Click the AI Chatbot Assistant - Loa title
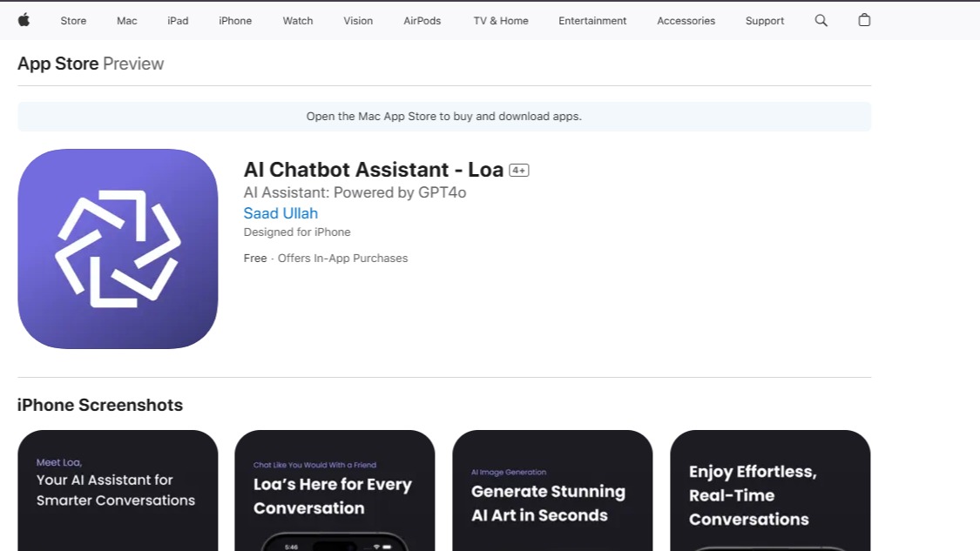 [373, 169]
